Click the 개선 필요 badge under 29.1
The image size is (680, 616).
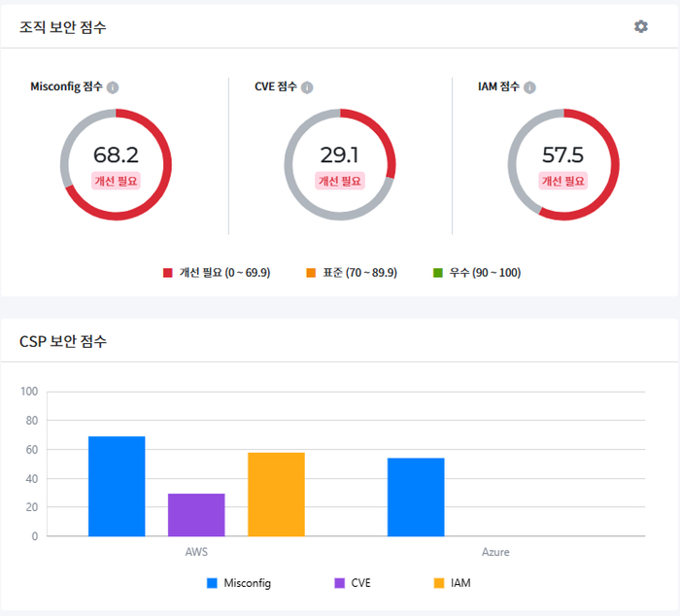coord(340,181)
